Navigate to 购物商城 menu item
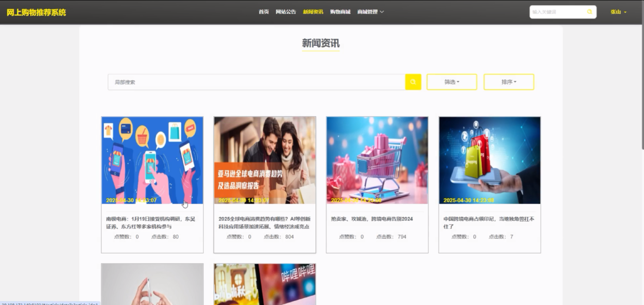The width and height of the screenshot is (644, 305). point(340,12)
